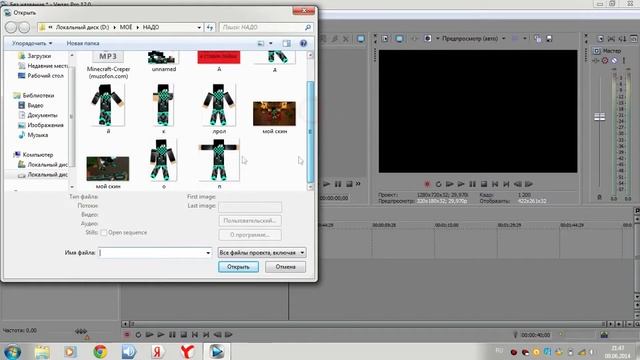Click the Новая папка button
Viewport: 640px width, 360px height.
coord(83,43)
